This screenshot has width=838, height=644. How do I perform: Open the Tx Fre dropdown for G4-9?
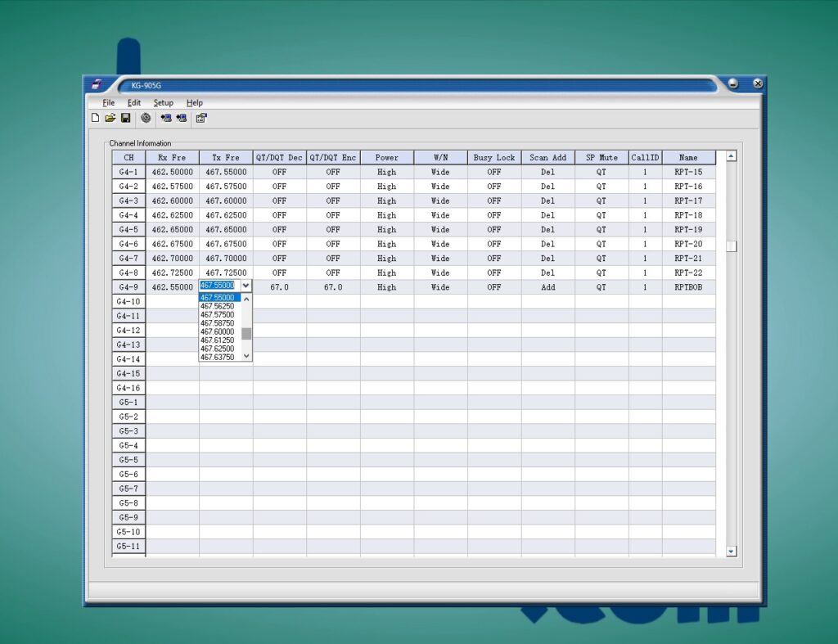click(x=246, y=286)
